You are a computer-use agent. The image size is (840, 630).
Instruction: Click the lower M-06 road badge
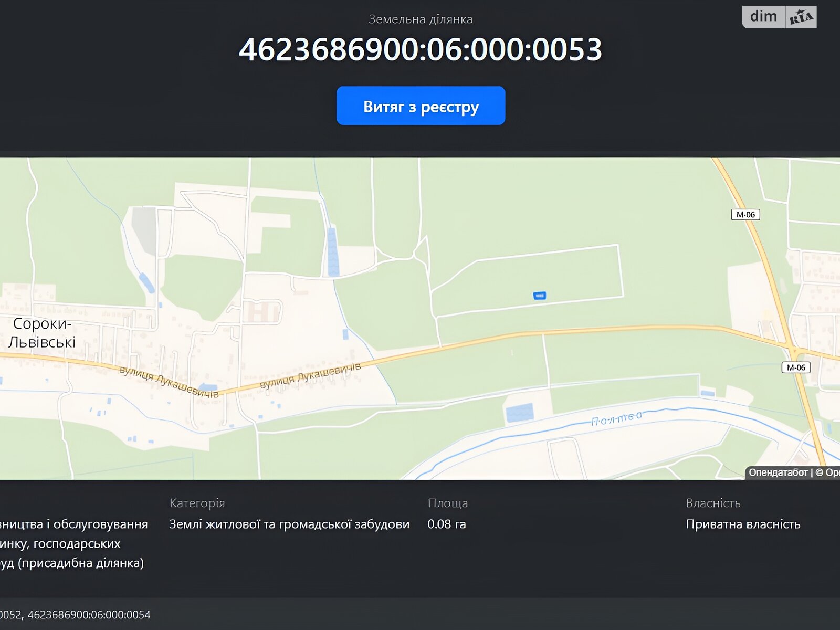796,367
